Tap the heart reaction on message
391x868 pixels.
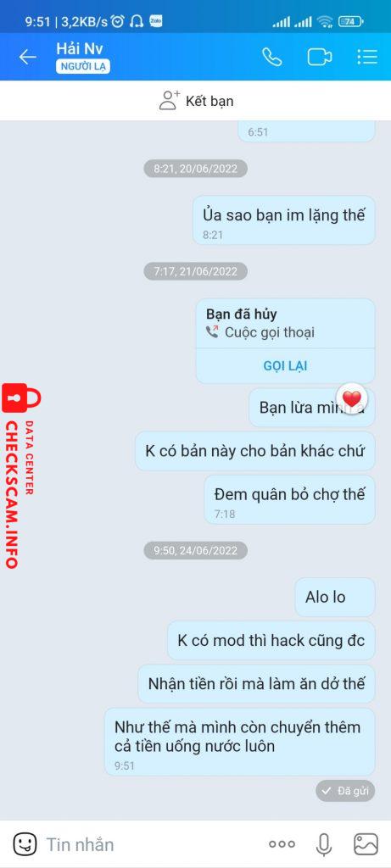coord(352,398)
